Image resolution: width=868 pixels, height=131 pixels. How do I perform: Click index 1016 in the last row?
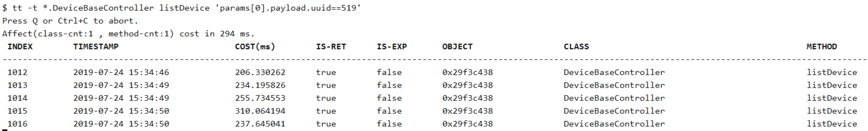click(17, 124)
